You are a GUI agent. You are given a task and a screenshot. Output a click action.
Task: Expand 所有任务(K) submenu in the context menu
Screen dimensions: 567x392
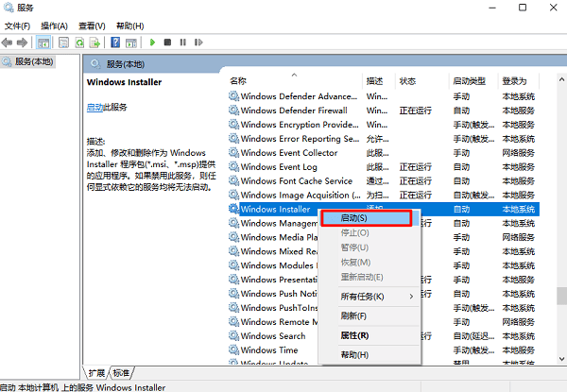point(364,297)
